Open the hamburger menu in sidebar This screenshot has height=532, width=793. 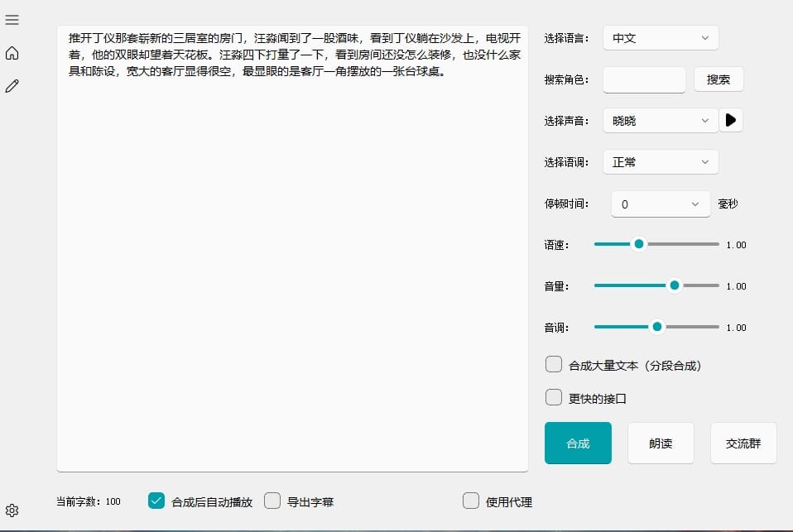[12, 21]
